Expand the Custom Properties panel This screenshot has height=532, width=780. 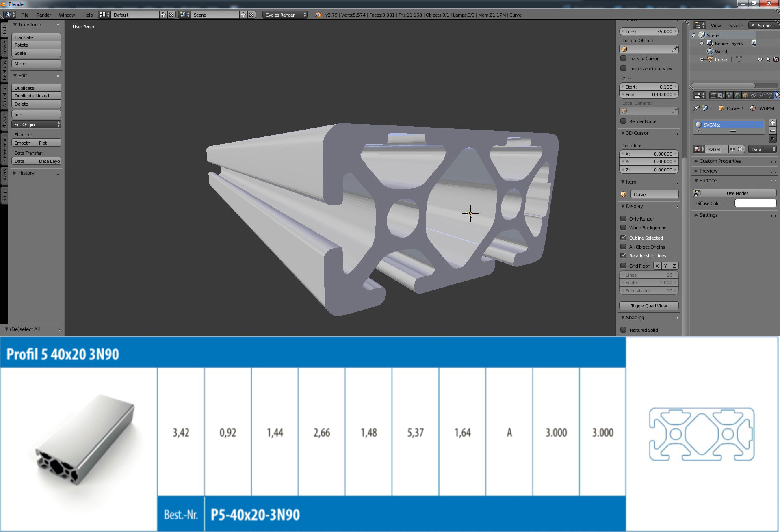720,161
